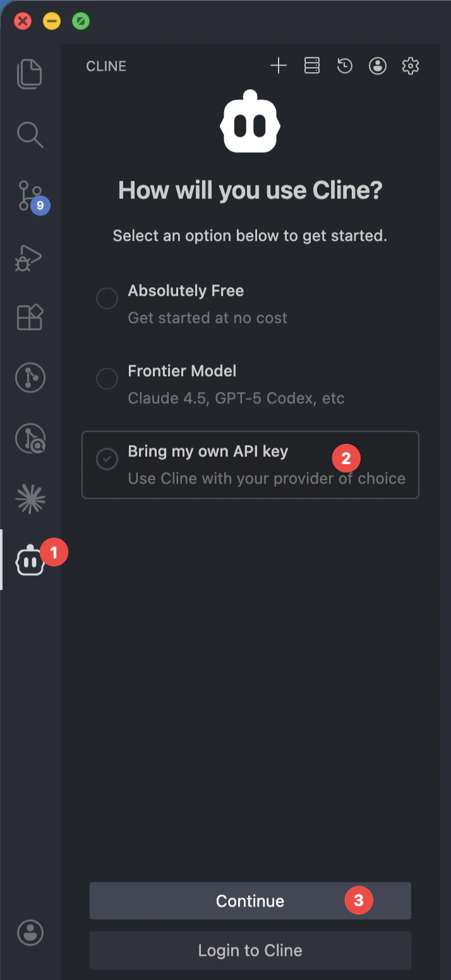This screenshot has width=451, height=980.
Task: Open the Source Control Graph view
Action: point(30,377)
